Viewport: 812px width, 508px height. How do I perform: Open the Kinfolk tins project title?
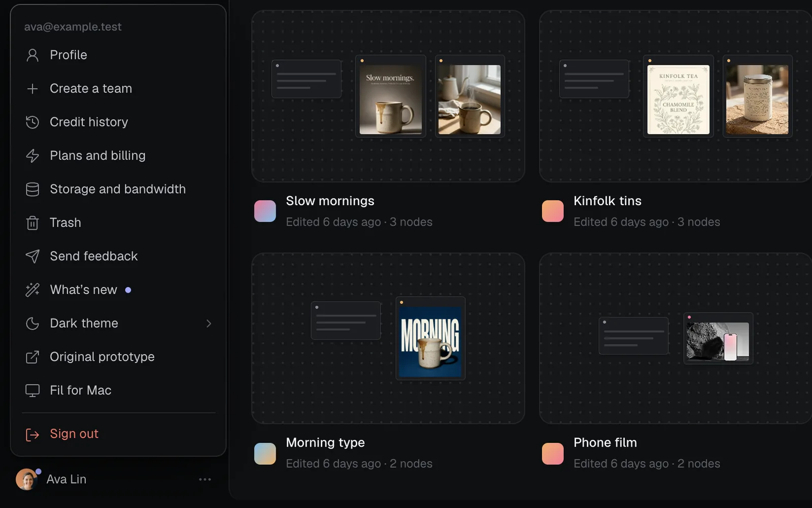(607, 201)
